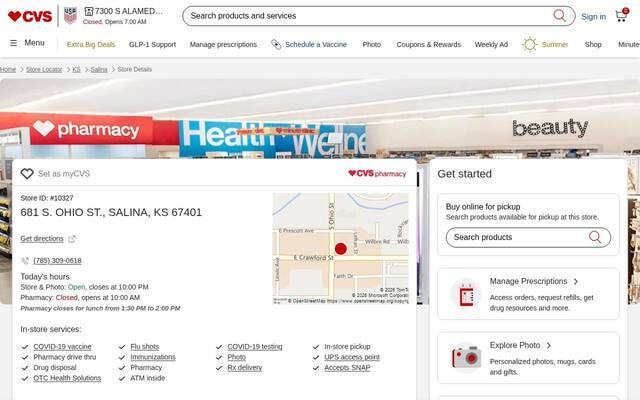640x400 pixels.
Task: Call the (785) 309-0618 phone link
Action: (x=57, y=261)
